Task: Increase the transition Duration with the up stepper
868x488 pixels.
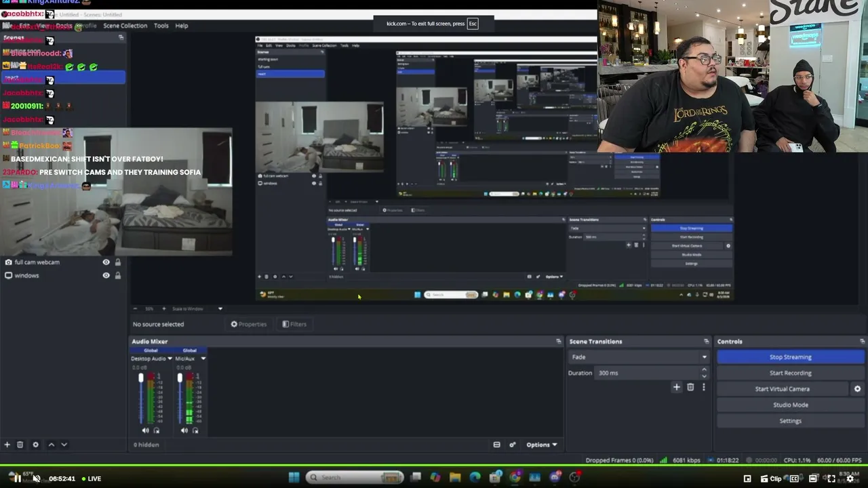Action: [704, 370]
